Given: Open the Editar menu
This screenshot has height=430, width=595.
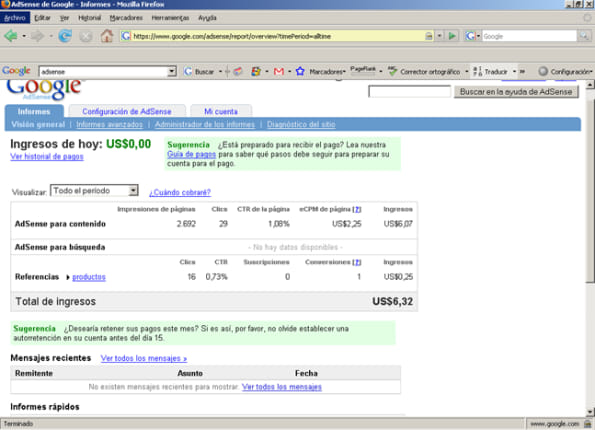Looking at the screenshot, I should click(42, 18).
